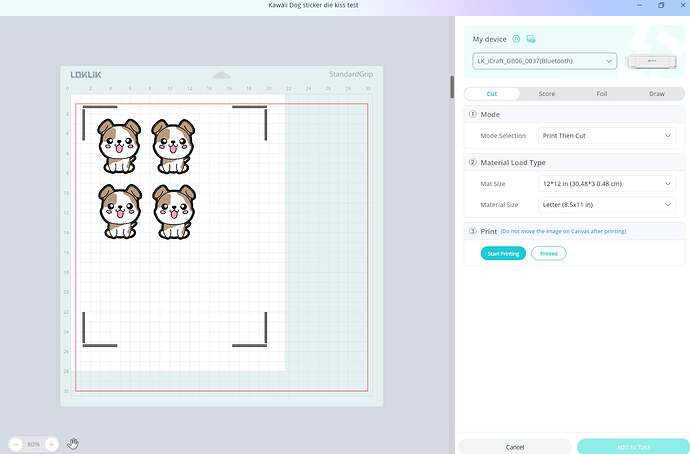Click the device info icon beside My device

tap(516, 39)
